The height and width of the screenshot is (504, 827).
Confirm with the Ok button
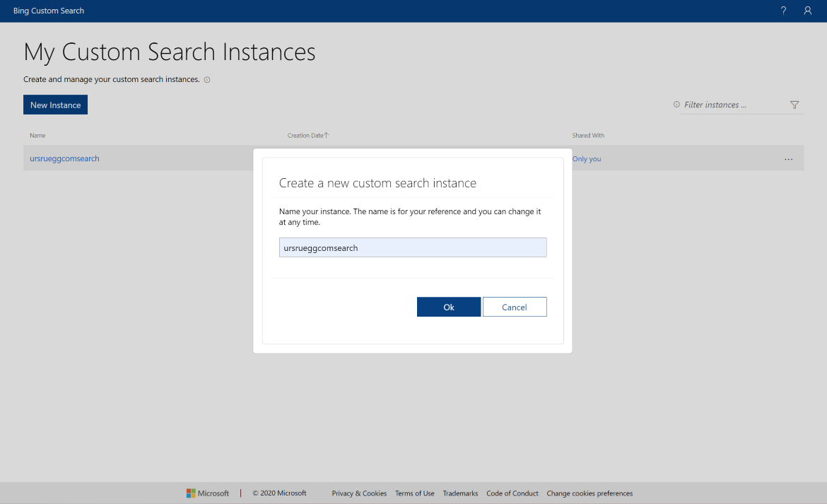tap(449, 307)
